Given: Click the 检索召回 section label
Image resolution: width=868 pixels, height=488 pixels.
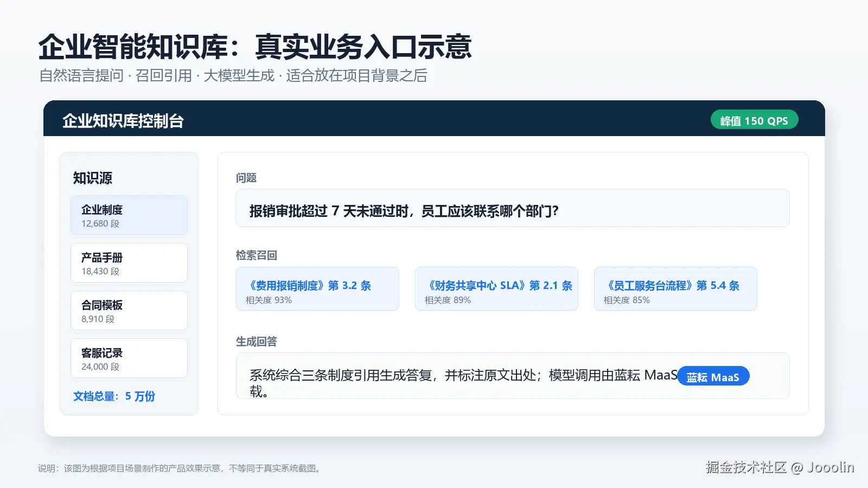Looking at the screenshot, I should tap(257, 255).
